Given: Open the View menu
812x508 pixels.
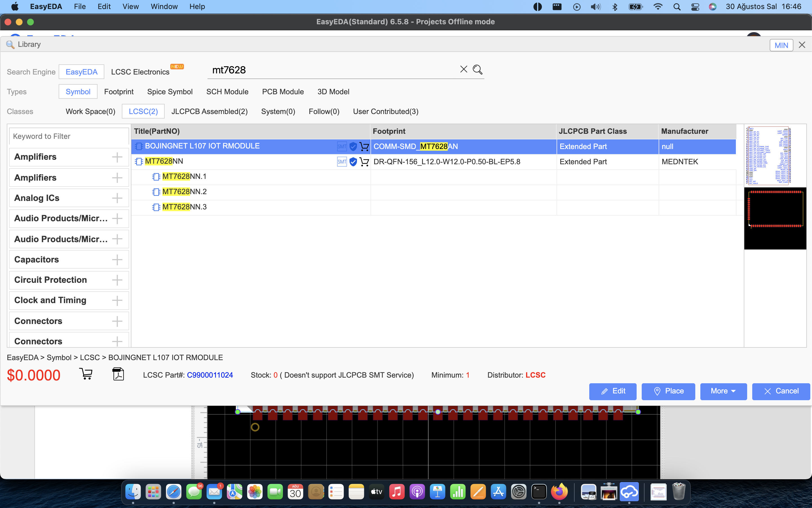Looking at the screenshot, I should tap(131, 7).
